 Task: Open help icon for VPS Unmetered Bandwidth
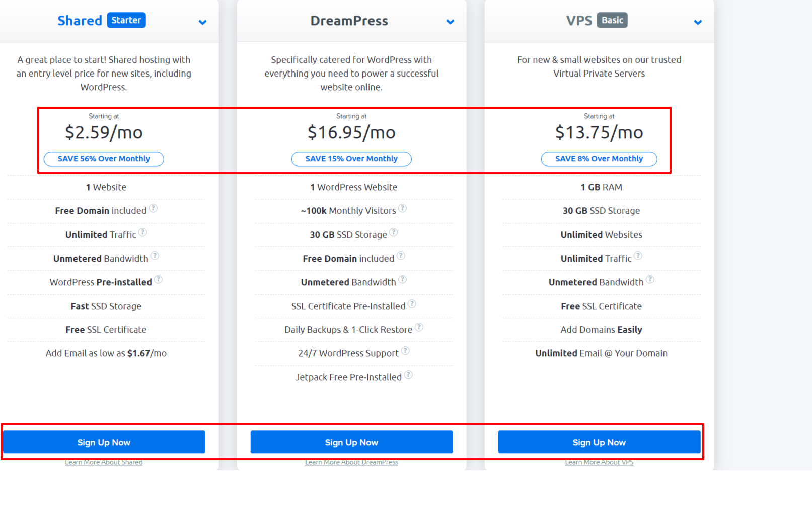pyautogui.click(x=650, y=279)
